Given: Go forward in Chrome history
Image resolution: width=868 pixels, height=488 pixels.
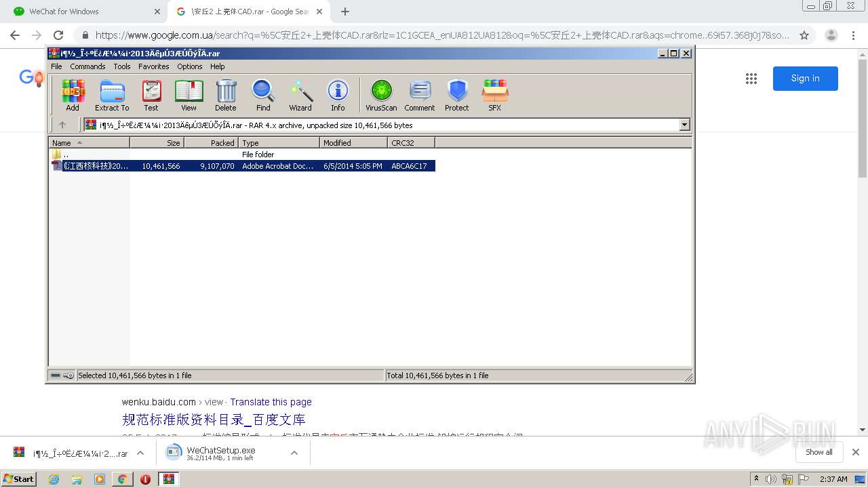Looking at the screenshot, I should coord(37,35).
